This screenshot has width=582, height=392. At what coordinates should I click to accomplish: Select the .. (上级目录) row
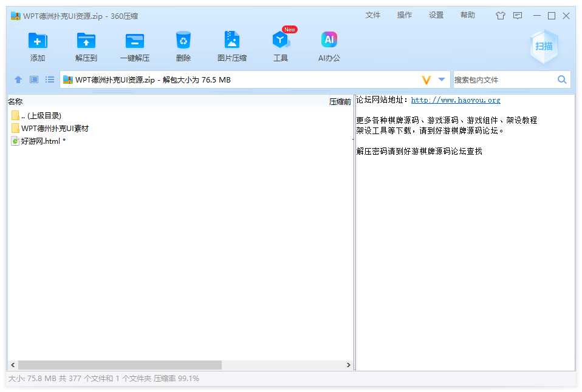click(x=180, y=115)
